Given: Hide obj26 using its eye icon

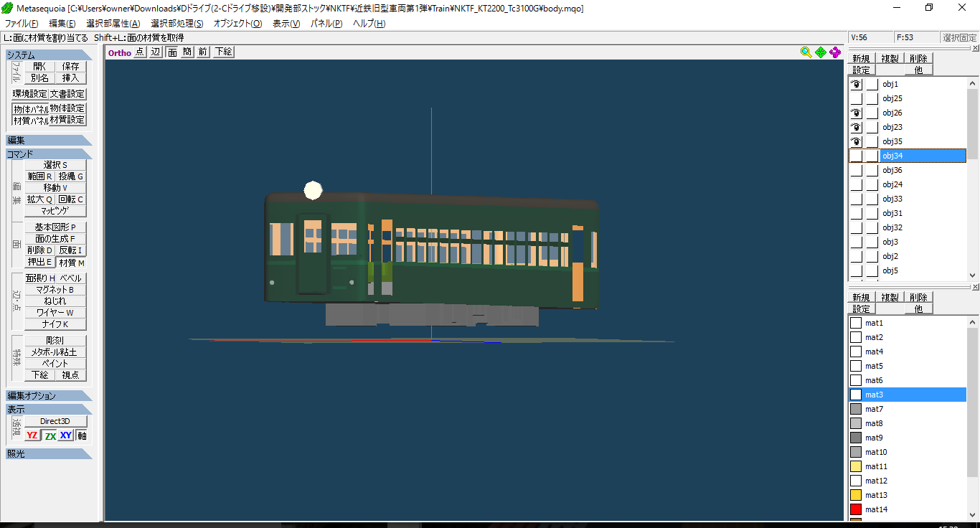Looking at the screenshot, I should pyautogui.click(x=856, y=113).
